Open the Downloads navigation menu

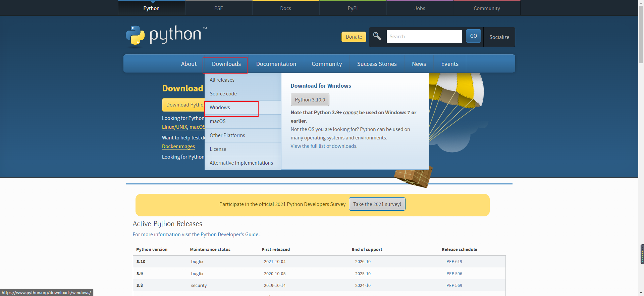(x=226, y=64)
